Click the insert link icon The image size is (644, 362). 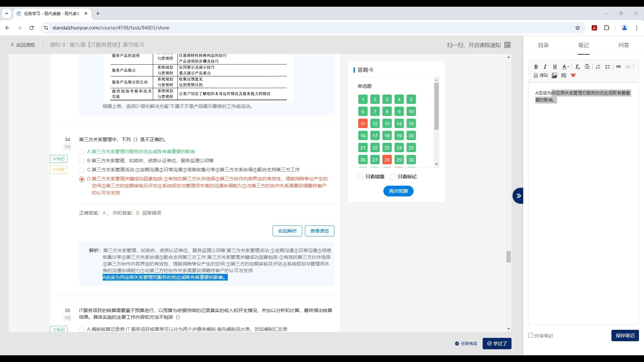[x=619, y=67]
